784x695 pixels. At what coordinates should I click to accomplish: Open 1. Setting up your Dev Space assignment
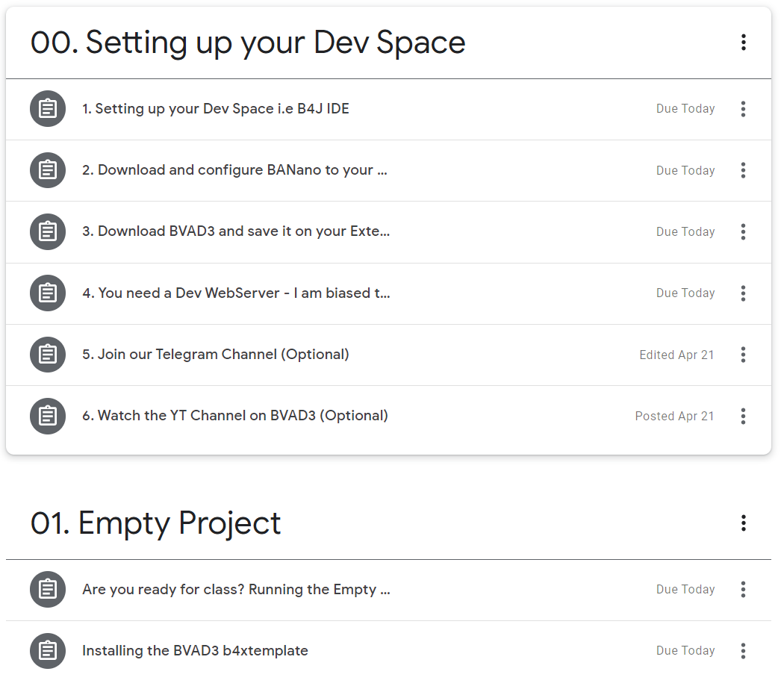216,109
